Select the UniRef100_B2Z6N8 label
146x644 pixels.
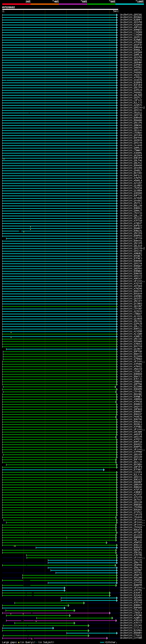click(131, 387)
